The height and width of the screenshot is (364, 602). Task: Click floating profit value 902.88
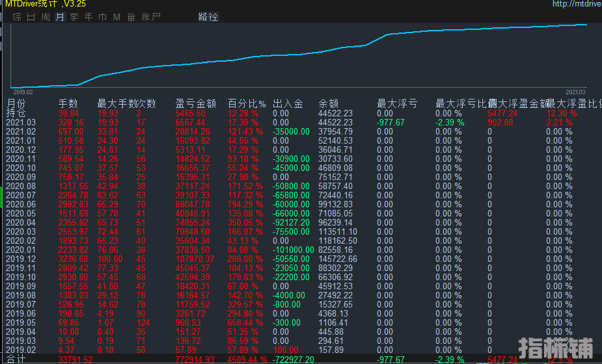point(500,122)
